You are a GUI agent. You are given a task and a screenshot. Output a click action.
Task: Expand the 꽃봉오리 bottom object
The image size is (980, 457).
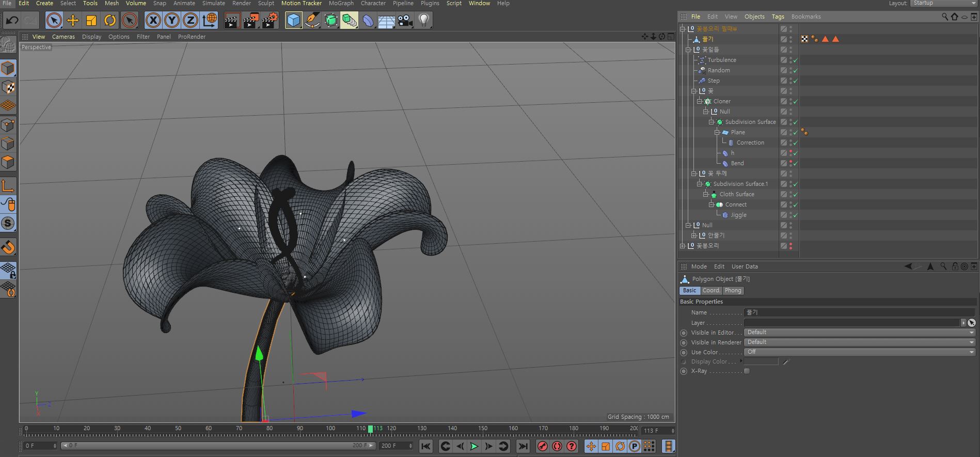point(683,246)
